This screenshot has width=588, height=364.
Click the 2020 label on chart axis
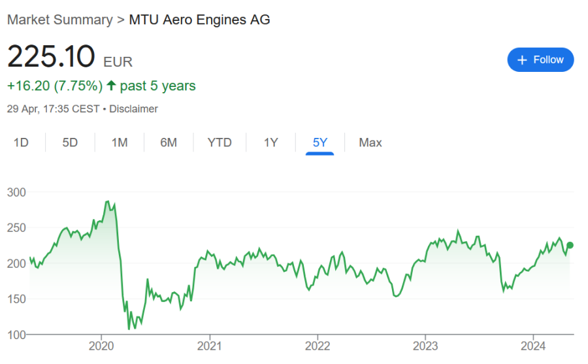(101, 345)
